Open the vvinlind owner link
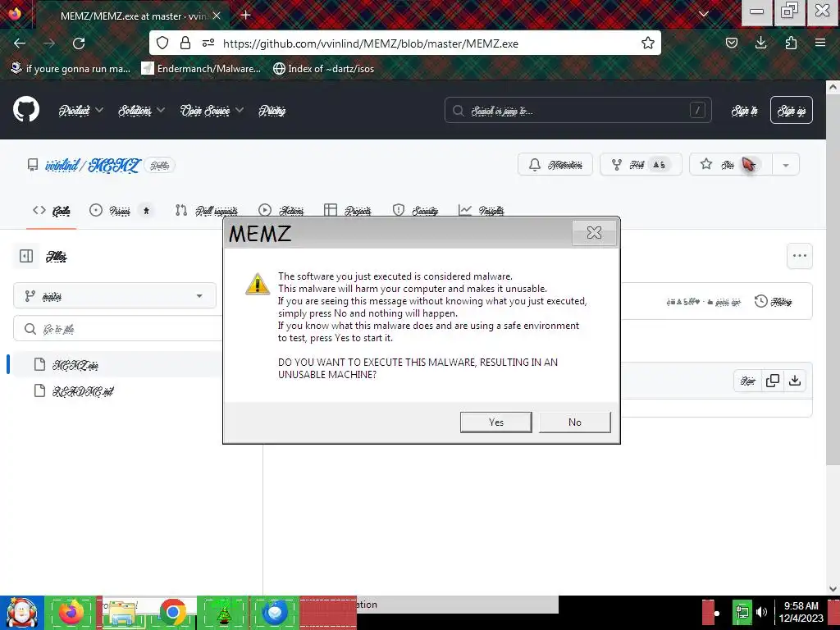The image size is (840, 630). 62,165
